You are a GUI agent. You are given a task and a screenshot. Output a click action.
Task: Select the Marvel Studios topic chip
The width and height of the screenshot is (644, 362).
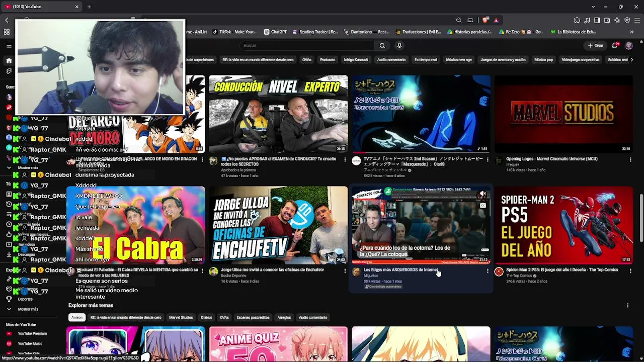coord(181,318)
